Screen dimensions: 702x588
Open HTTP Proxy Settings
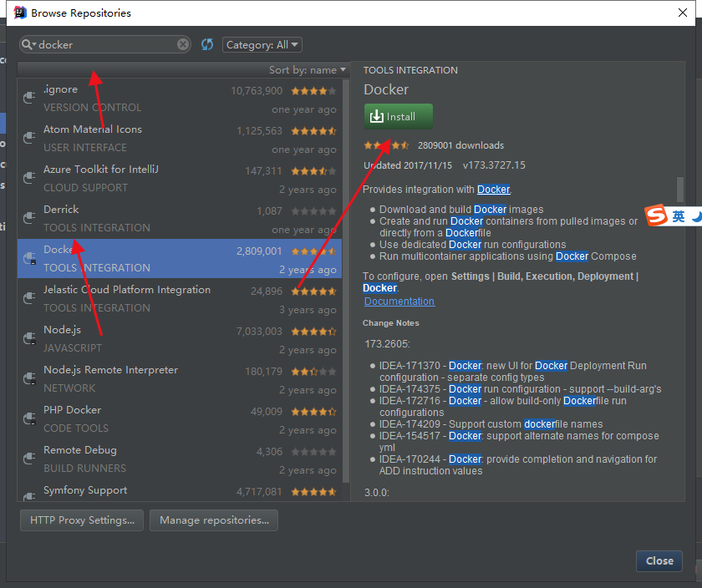82,520
